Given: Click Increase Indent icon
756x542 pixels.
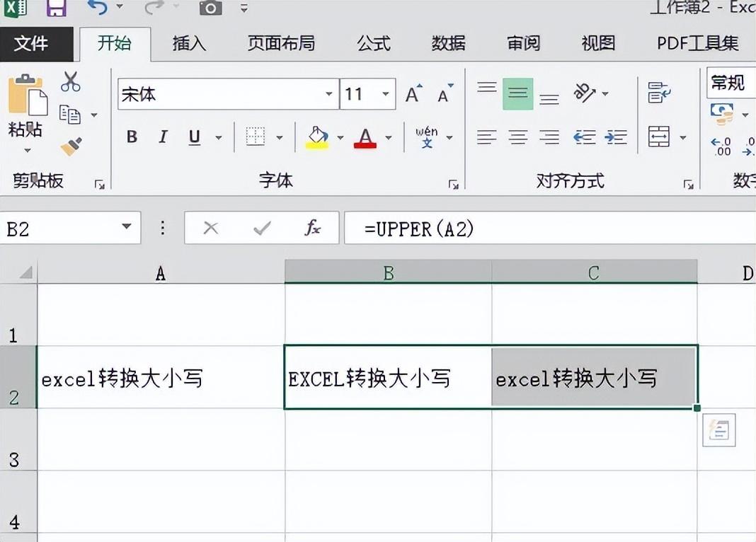Looking at the screenshot, I should tap(616, 137).
